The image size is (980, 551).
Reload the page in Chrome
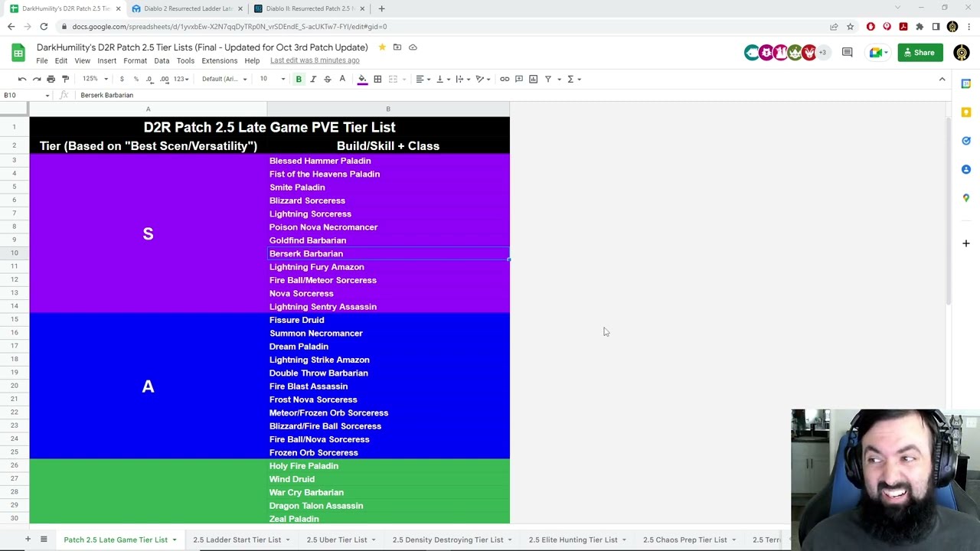(x=44, y=27)
